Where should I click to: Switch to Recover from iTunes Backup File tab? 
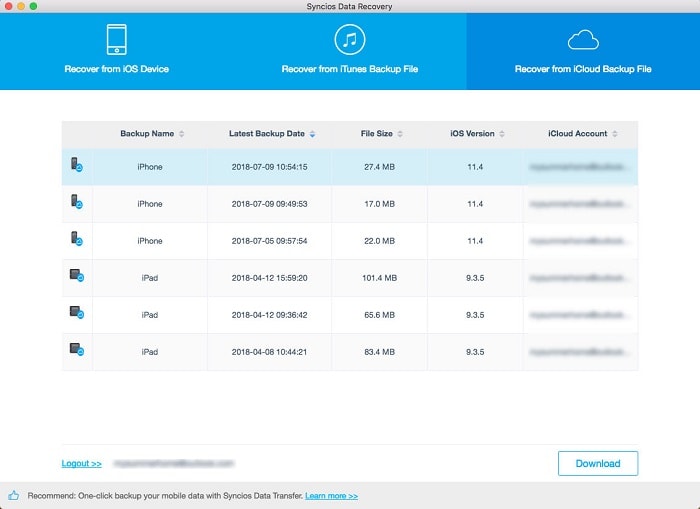click(350, 51)
